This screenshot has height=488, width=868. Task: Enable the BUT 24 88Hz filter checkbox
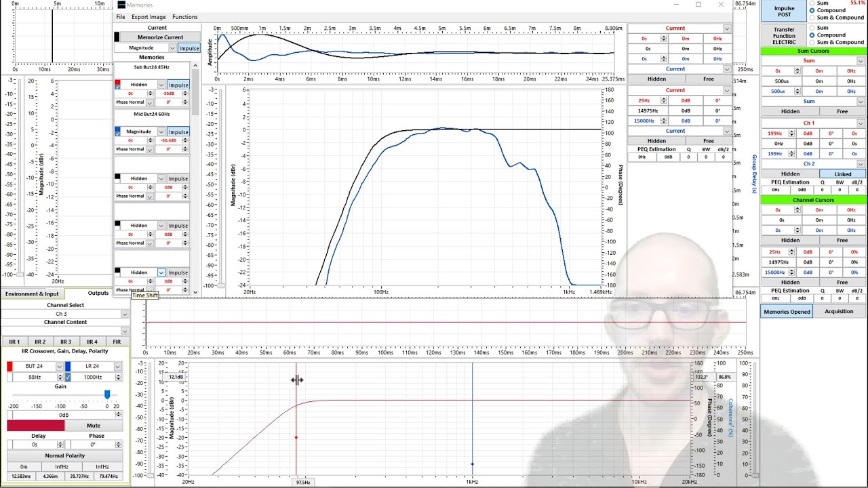(9, 377)
